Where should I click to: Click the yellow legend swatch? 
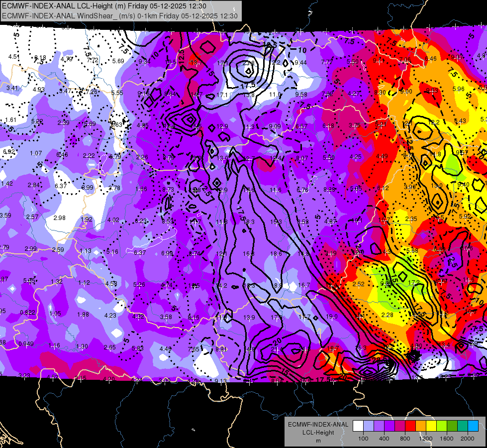pyautogui.click(x=431, y=426)
